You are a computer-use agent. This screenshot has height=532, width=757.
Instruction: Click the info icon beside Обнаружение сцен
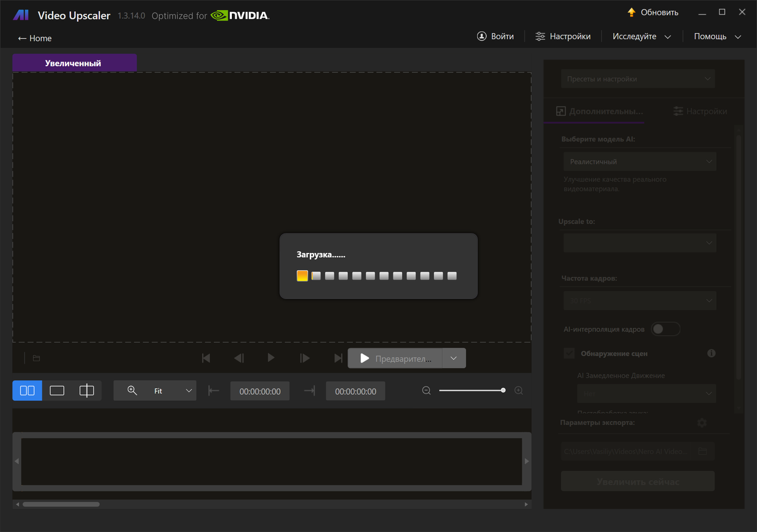(x=711, y=353)
